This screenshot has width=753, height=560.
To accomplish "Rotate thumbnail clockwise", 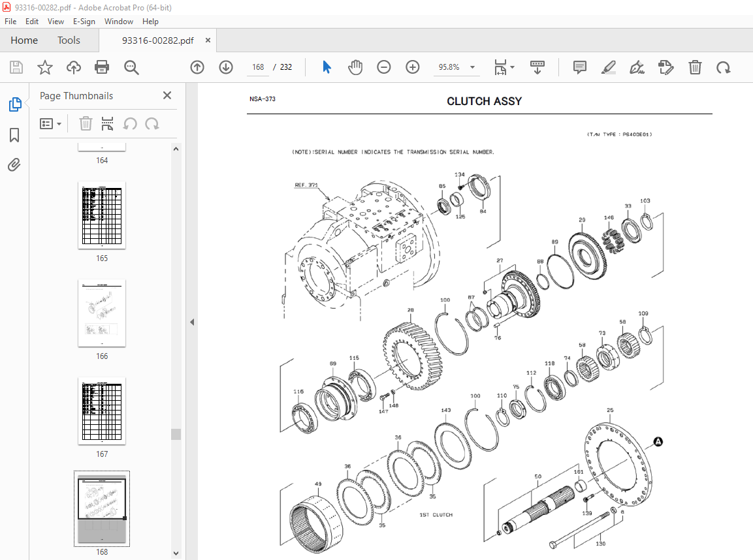I will [152, 124].
